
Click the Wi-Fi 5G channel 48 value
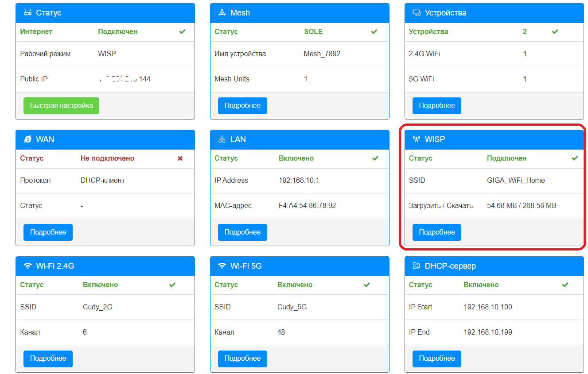[281, 332]
